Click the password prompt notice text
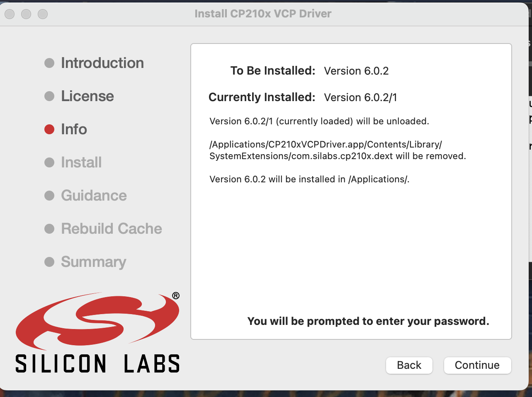This screenshot has height=397, width=532. [x=368, y=321]
